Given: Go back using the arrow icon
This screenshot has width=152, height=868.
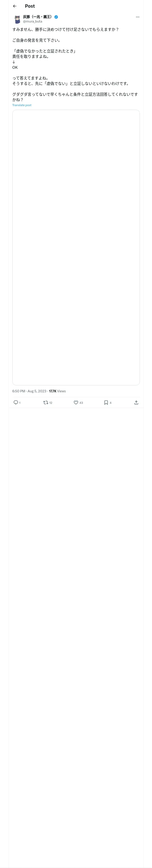Looking at the screenshot, I should click(14, 6).
